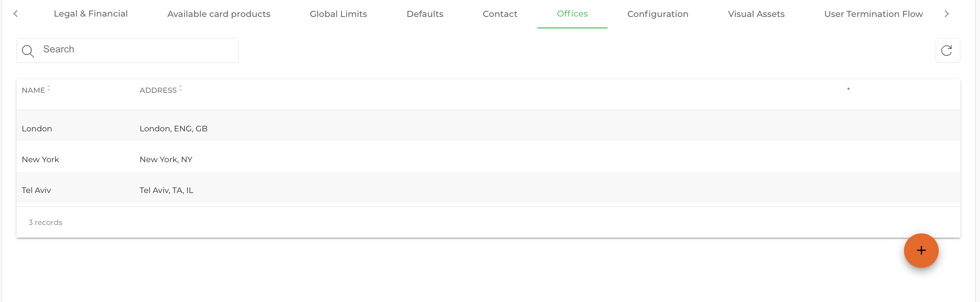Open the Legal & Financial tab
Screen dimensions: 980x302
[x=91, y=14]
